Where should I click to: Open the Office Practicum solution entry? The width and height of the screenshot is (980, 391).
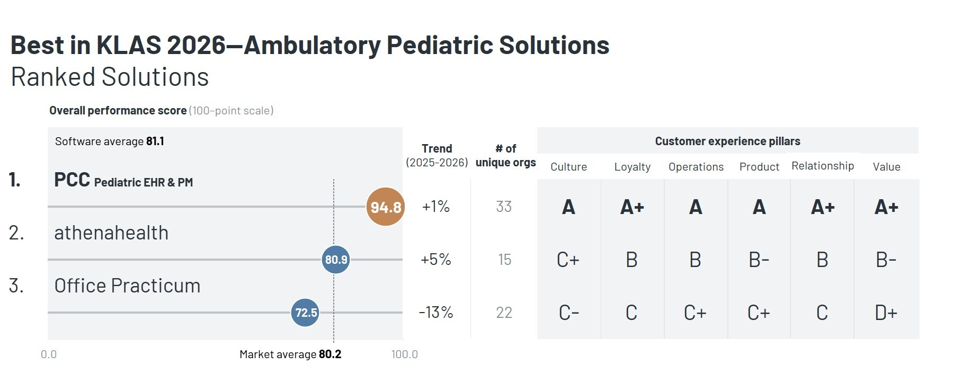tap(127, 286)
